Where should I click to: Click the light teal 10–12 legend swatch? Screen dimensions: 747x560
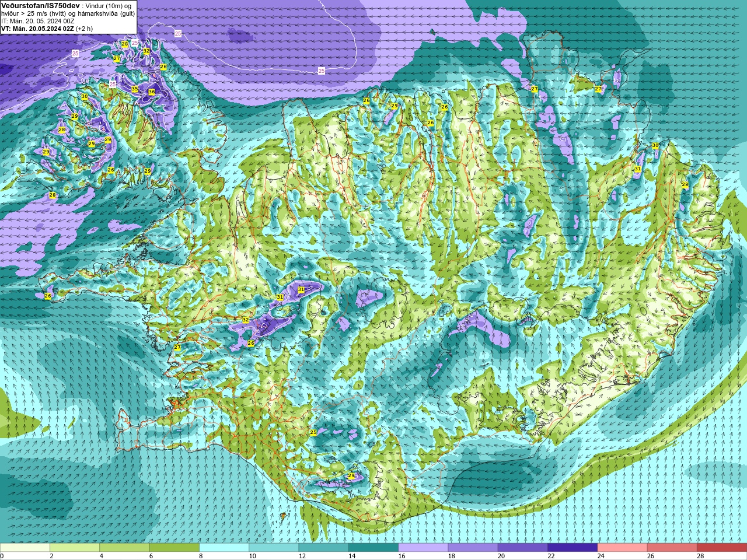pos(274,547)
